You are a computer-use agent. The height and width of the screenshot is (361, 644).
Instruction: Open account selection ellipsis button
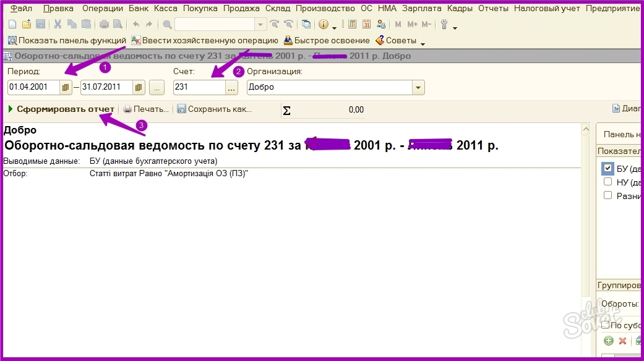point(231,88)
